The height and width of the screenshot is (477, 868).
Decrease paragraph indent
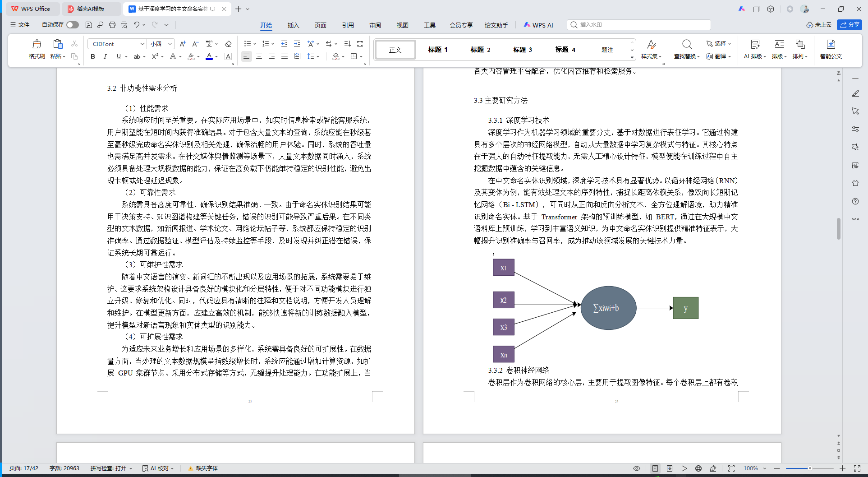(284, 44)
